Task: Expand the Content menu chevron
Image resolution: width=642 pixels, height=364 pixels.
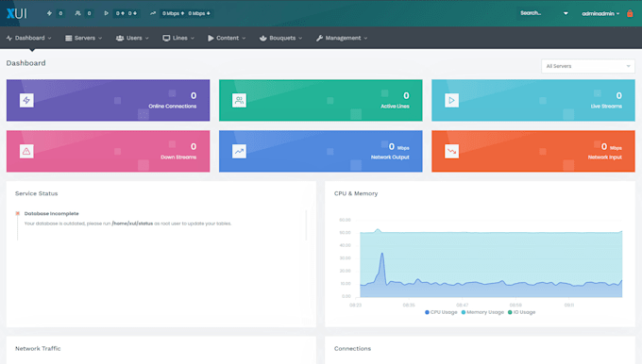Action: 244,38
